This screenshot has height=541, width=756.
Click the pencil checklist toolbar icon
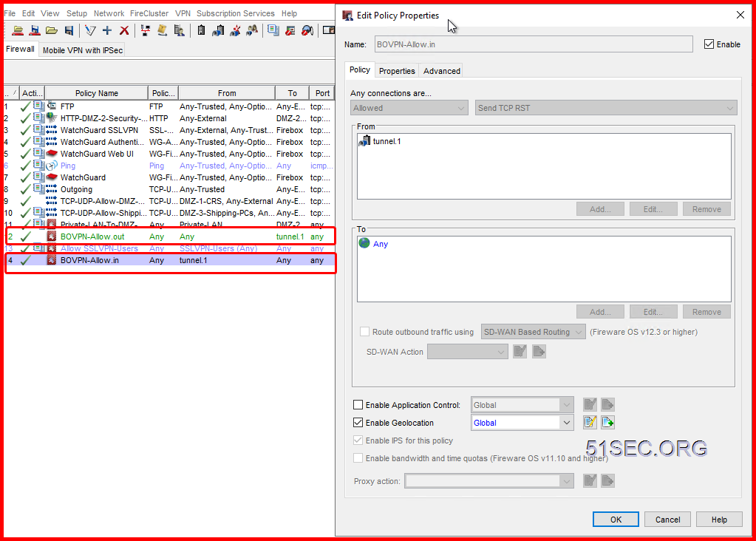coord(90,30)
